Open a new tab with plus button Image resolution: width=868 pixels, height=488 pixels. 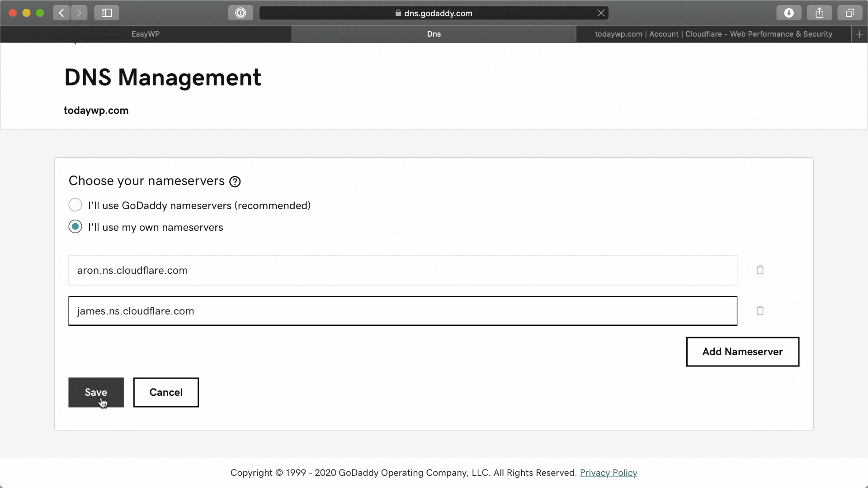(x=859, y=34)
